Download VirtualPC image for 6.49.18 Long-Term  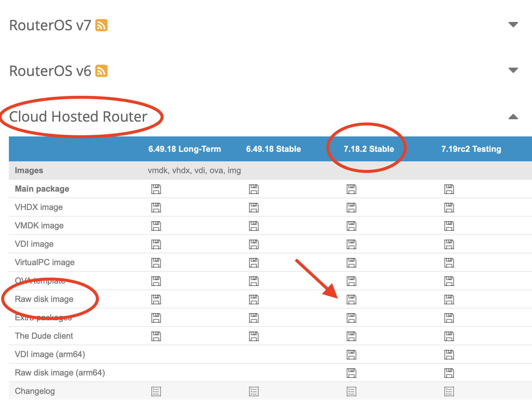[156, 263]
